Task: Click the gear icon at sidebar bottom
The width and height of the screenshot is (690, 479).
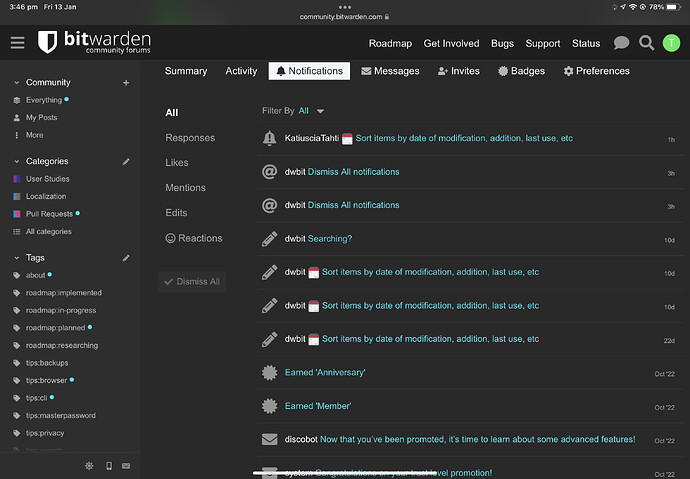Action: pos(89,466)
